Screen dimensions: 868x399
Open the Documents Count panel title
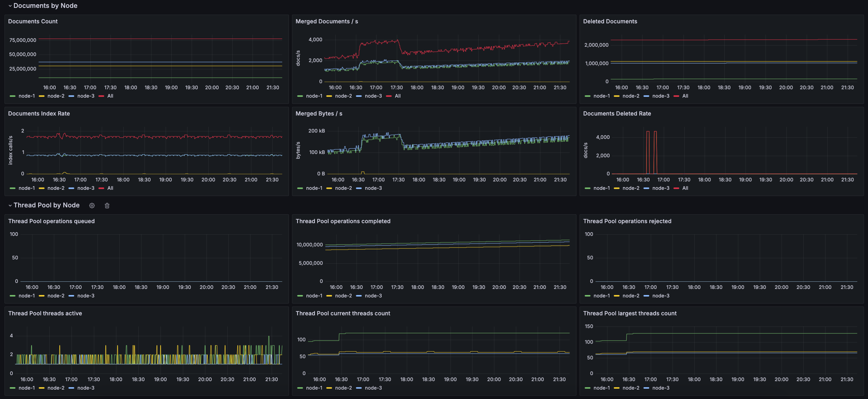pos(33,21)
